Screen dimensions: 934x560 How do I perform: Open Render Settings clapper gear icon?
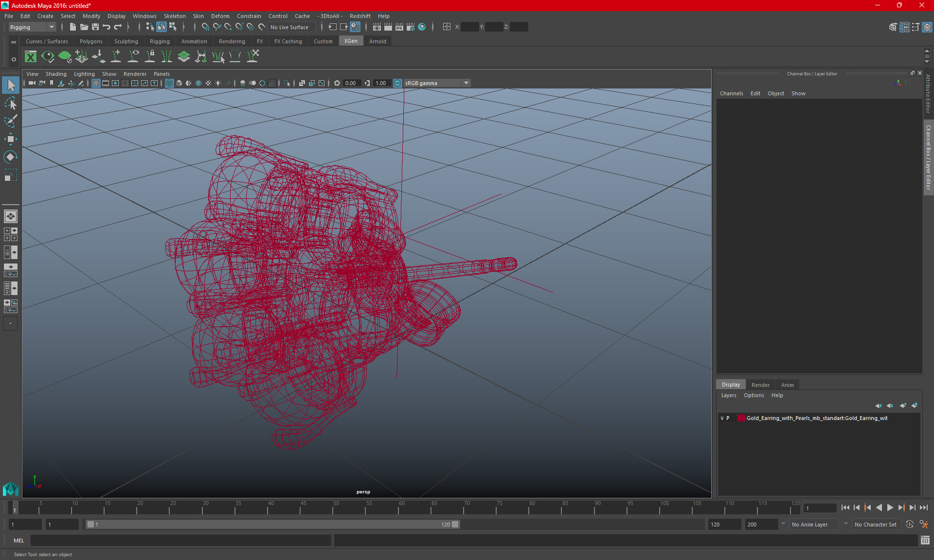411,27
